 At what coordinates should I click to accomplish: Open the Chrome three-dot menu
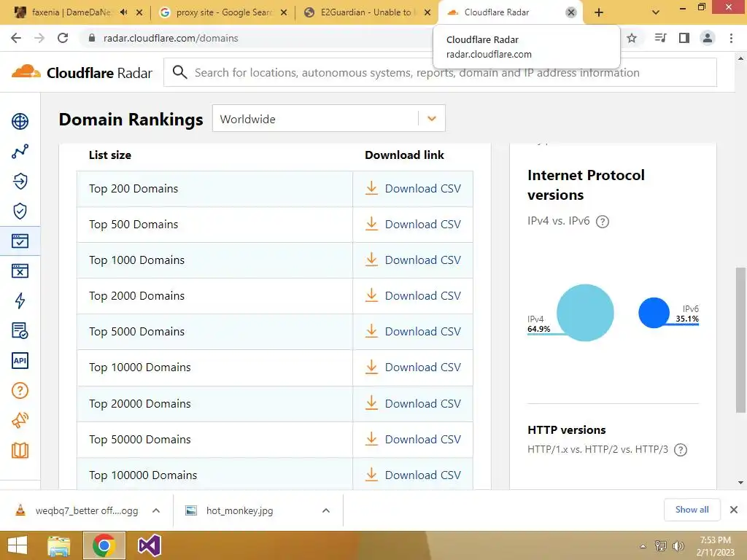pyautogui.click(x=731, y=38)
